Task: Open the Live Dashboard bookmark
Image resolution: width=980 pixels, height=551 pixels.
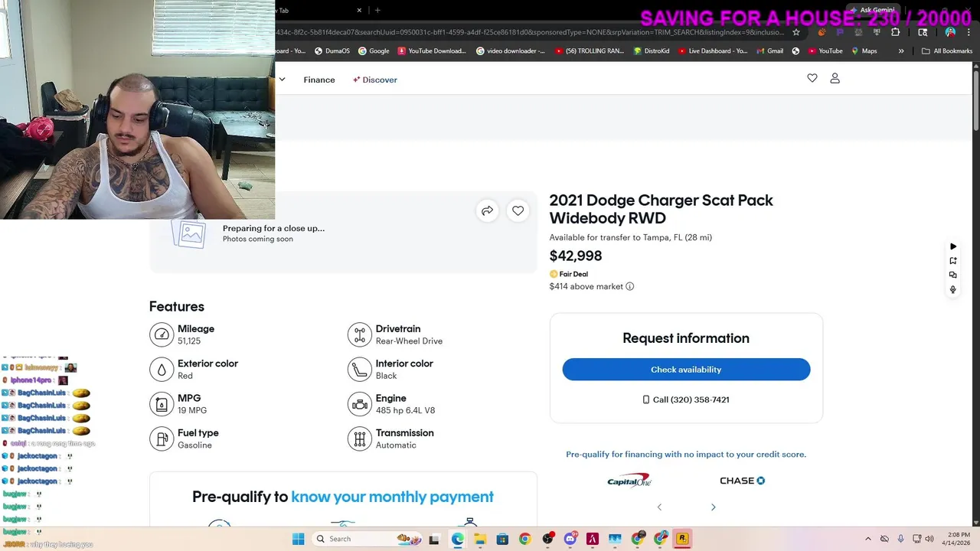Action: click(x=712, y=51)
